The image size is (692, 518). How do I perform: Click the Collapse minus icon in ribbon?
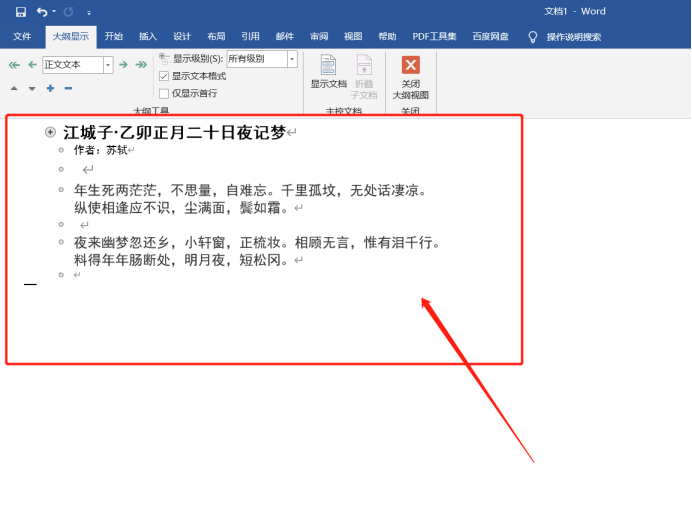68,88
